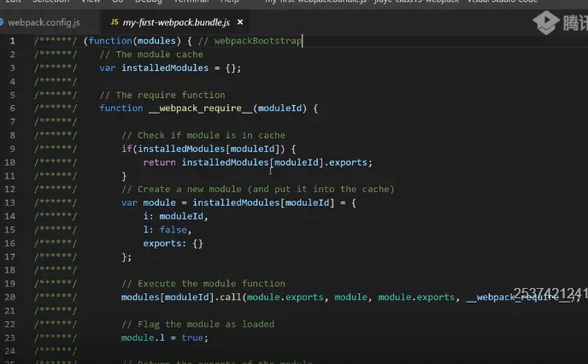Click 'installedModules' in the var declaration on line 3
The width and height of the screenshot is (588, 364).
pyautogui.click(x=165, y=68)
